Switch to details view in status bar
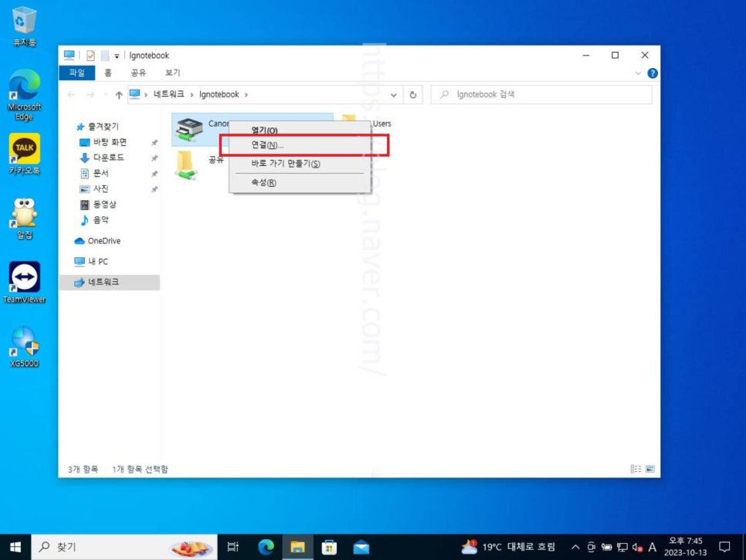746x560 pixels. tap(635, 469)
